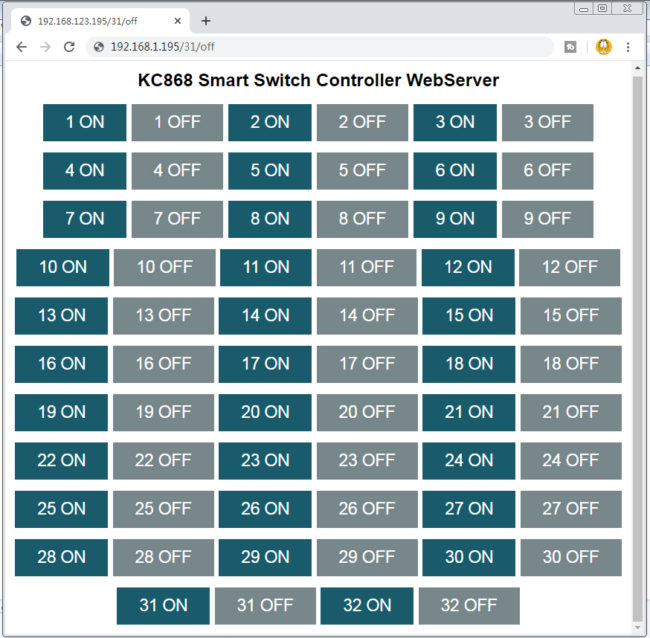Click the 17 OFF button
Screen dimensions: 650x638
click(x=367, y=364)
